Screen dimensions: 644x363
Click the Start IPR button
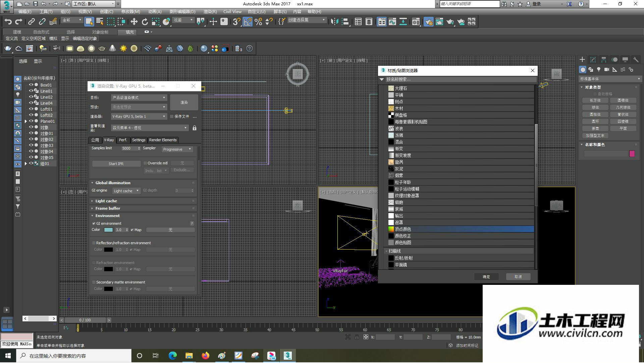(x=116, y=164)
